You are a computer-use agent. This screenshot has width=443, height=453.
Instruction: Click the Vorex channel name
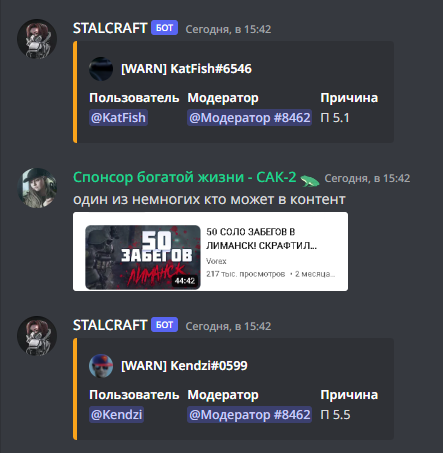click(216, 261)
